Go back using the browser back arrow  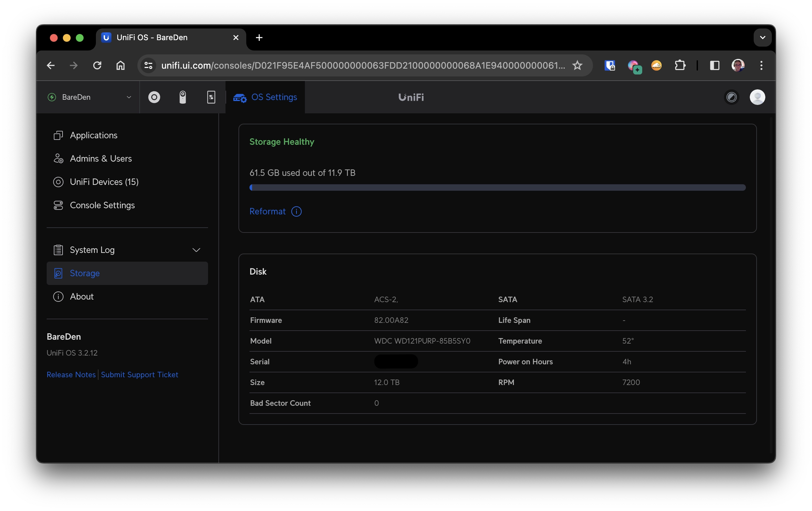[51, 65]
